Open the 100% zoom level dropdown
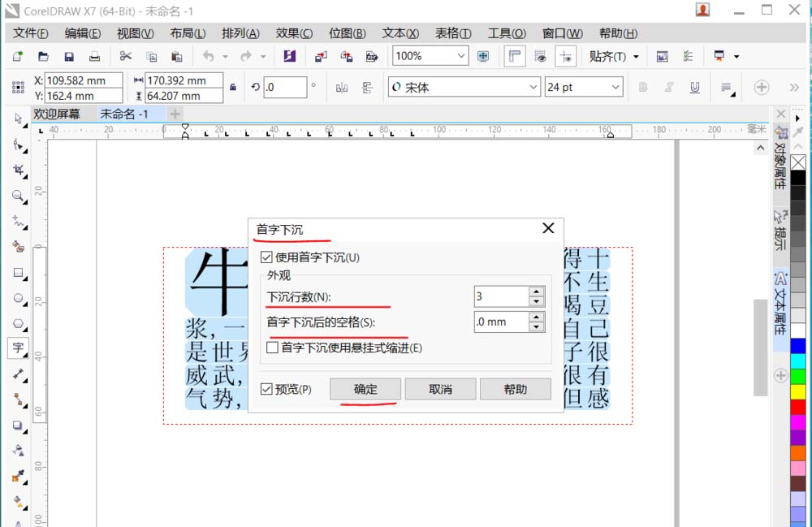Image resolution: width=812 pixels, height=527 pixels. [x=461, y=56]
